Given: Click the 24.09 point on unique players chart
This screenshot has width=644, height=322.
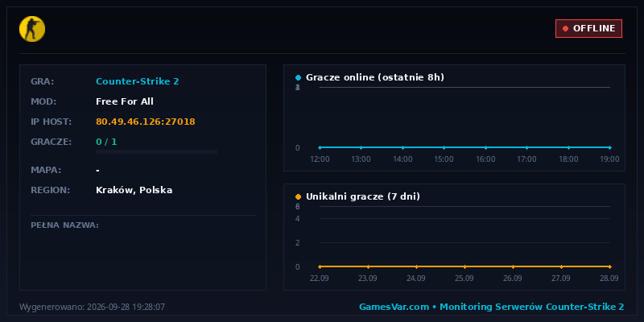Looking at the screenshot, I should pos(416,266).
